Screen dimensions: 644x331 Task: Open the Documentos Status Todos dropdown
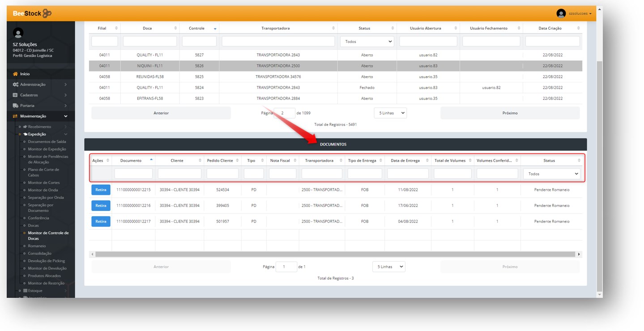click(x=553, y=174)
